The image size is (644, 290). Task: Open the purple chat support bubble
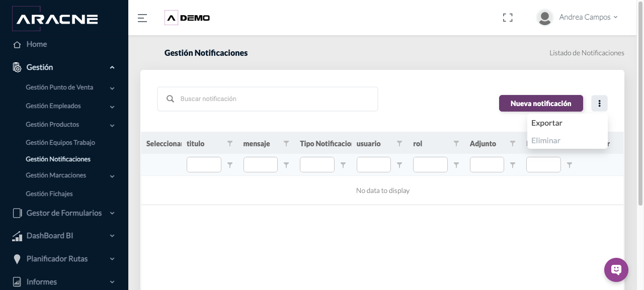pyautogui.click(x=616, y=270)
